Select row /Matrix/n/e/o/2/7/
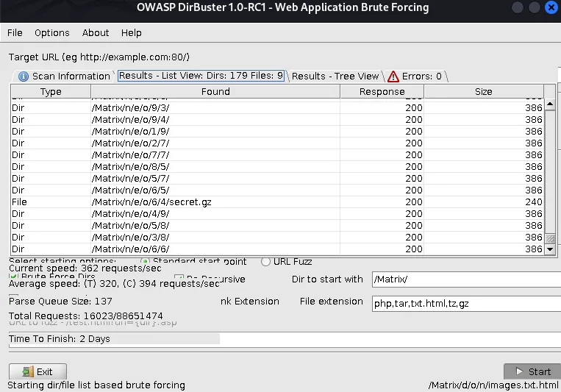This screenshot has height=392, width=561. [x=277, y=143]
